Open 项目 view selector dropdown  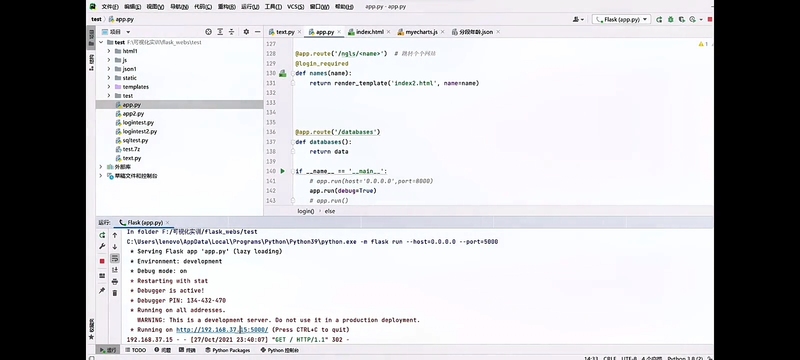[116, 32]
